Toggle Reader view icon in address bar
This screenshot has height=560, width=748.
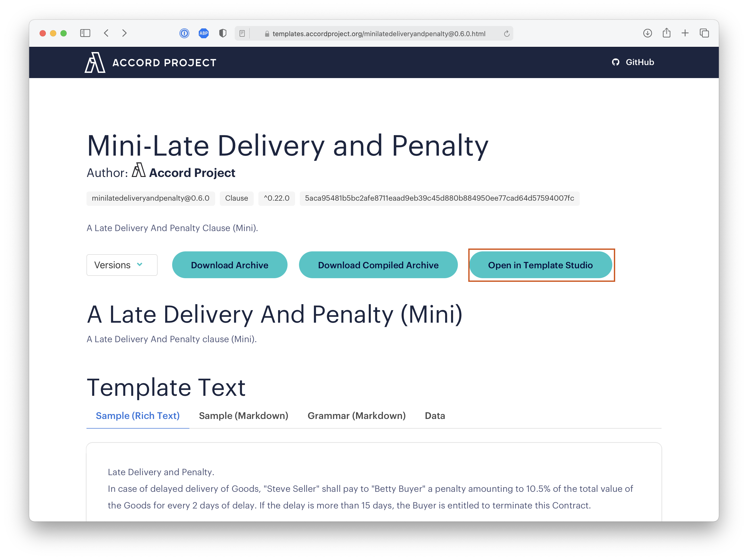coord(242,34)
